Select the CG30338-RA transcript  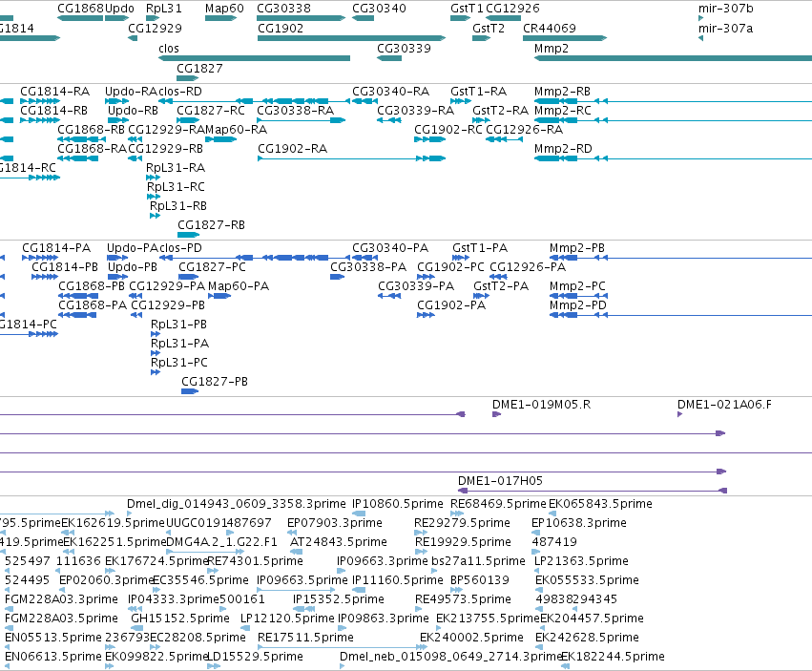(301, 120)
